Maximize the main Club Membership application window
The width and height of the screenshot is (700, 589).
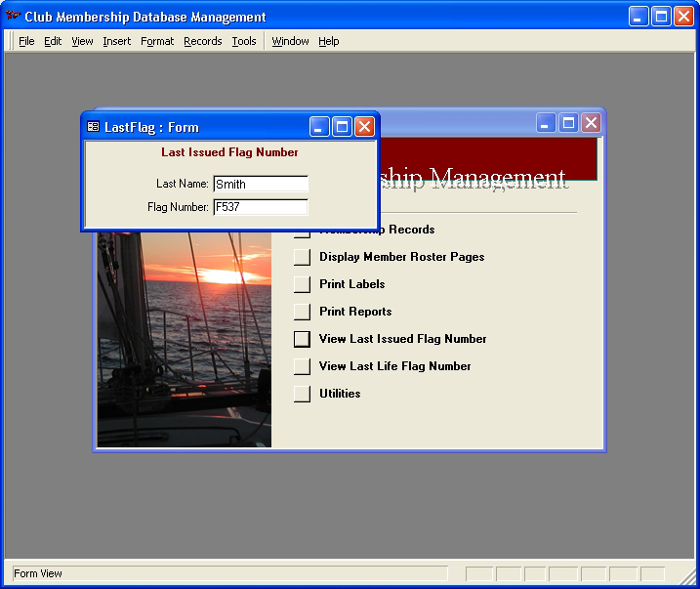click(x=661, y=17)
